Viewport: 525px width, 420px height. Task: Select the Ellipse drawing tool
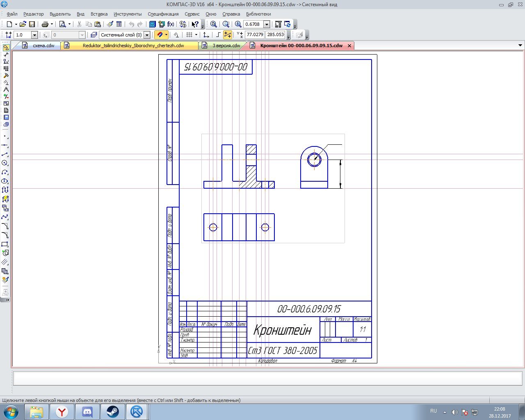point(5,181)
